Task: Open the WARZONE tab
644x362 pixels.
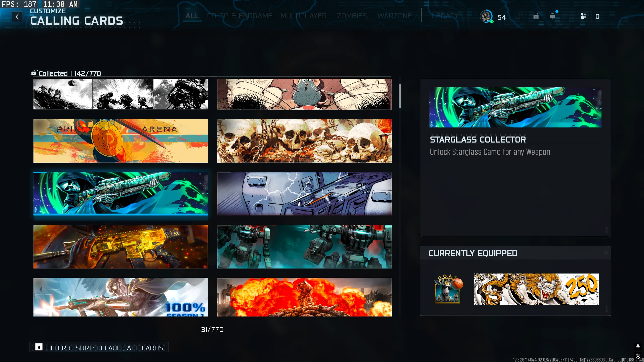Action: tap(394, 16)
